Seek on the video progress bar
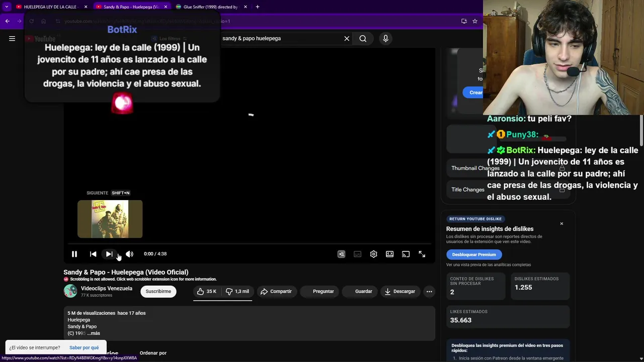 point(249,244)
